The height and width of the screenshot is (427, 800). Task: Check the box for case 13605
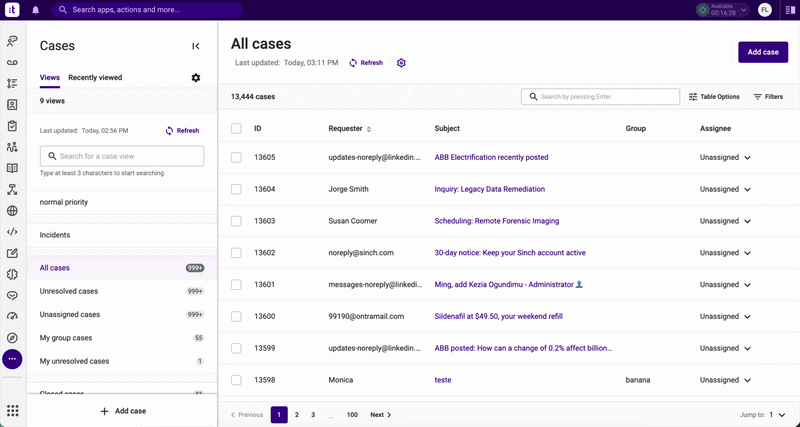pyautogui.click(x=236, y=158)
